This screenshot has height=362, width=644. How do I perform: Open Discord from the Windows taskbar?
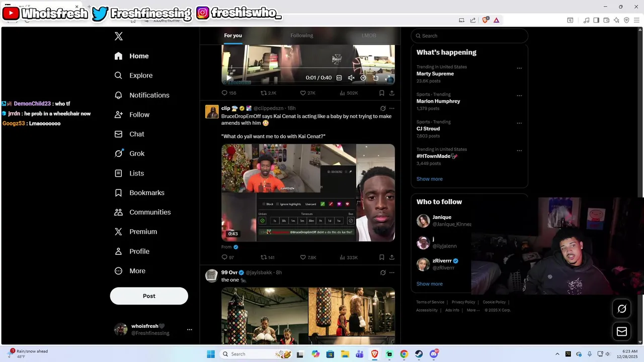coord(434,354)
